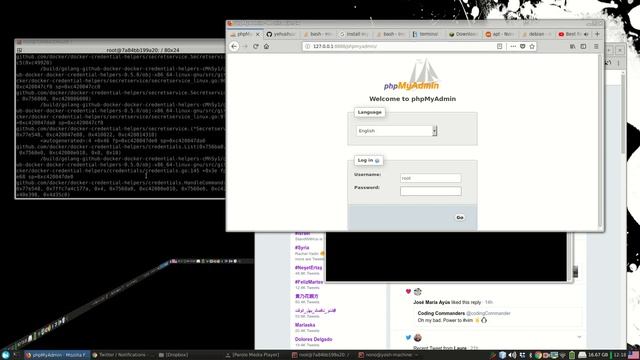
Task: Expand the Recent Tweet notification chevron
Action: pos(579,337)
